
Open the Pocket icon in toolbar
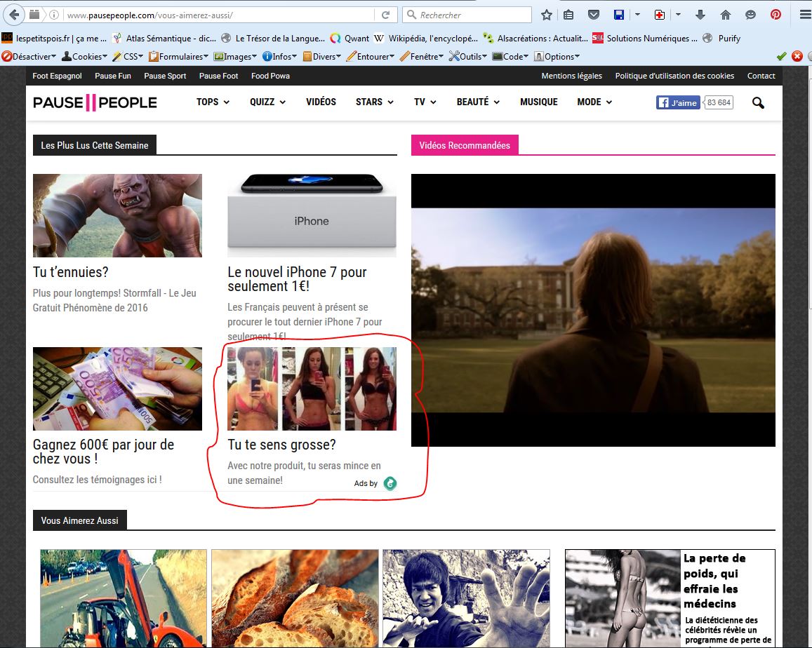[594, 15]
